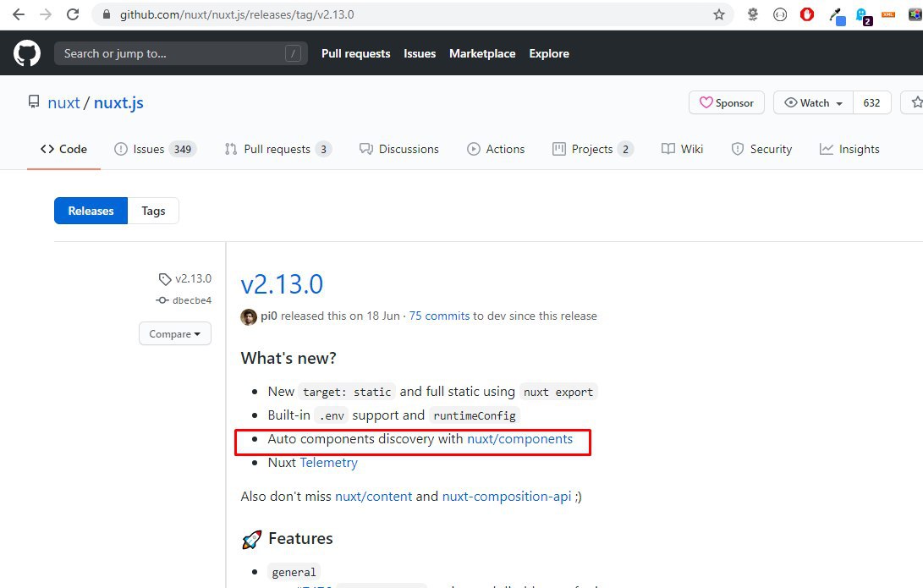Image resolution: width=923 pixels, height=588 pixels.
Task: Open the Watch dropdown
Action: point(814,103)
